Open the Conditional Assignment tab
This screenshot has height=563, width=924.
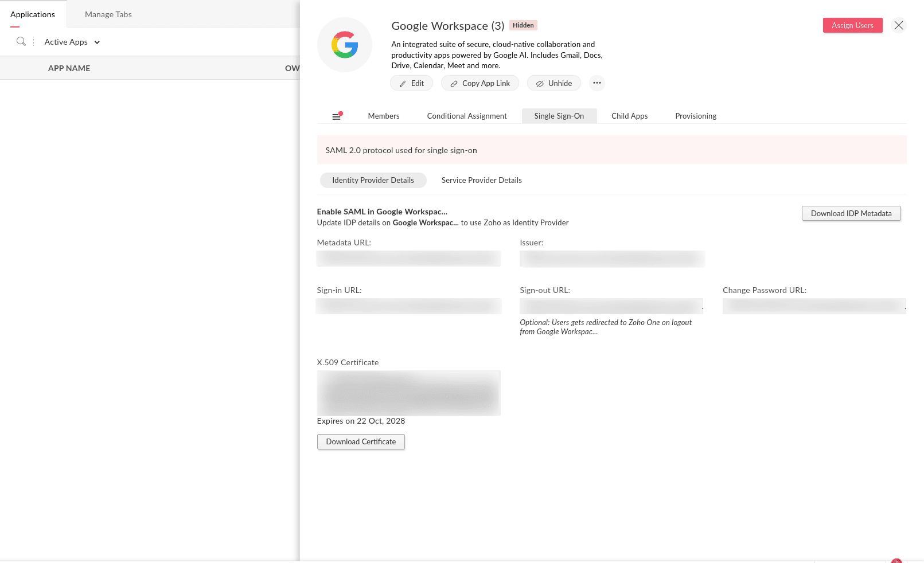[467, 116]
